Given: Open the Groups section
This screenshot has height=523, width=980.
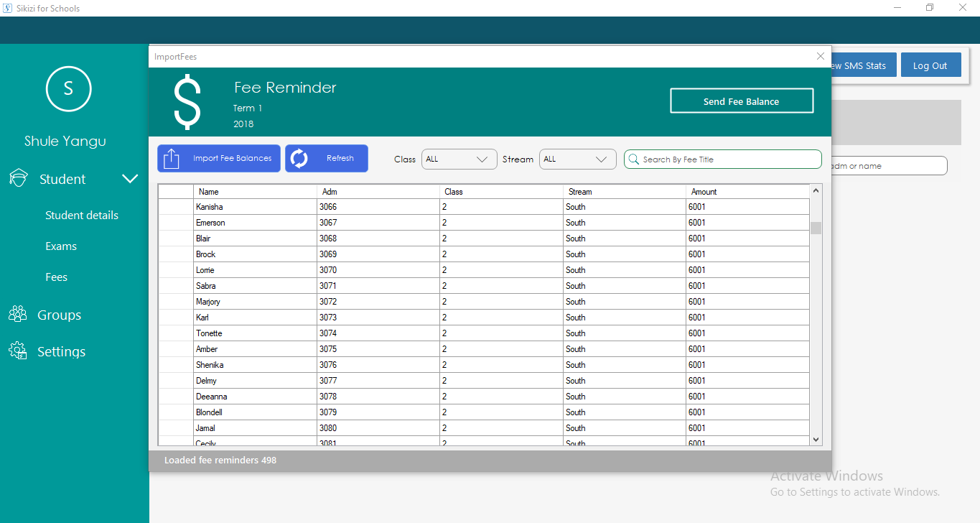Looking at the screenshot, I should click(59, 315).
